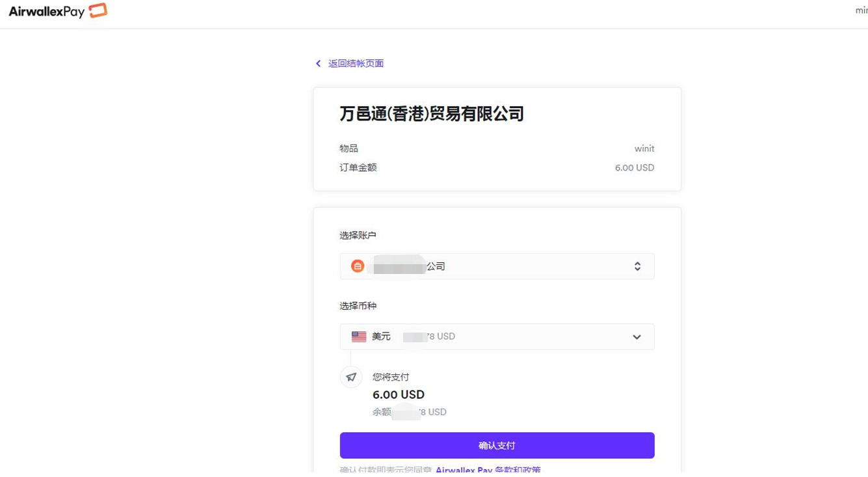Open the 美元 currency dropdown

[x=497, y=336]
